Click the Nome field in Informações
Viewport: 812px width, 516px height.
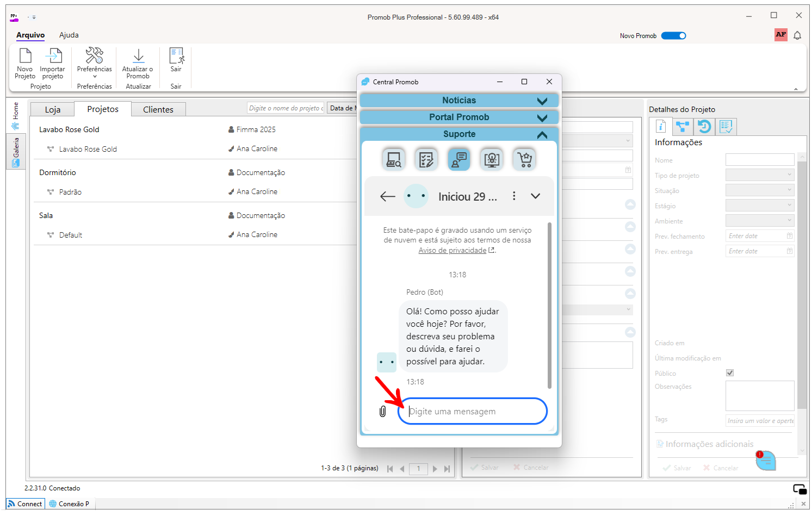[x=760, y=160]
